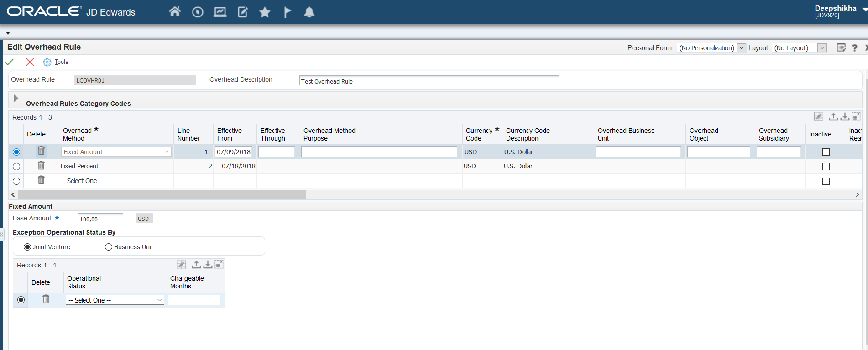
Task: Open the Favorites star icon
Action: pos(265,12)
